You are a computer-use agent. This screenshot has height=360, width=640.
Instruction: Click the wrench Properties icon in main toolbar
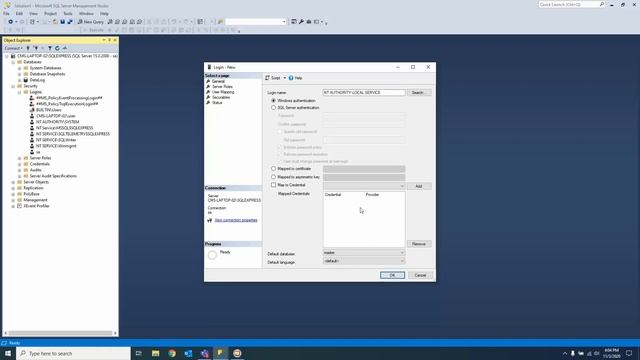[301, 22]
